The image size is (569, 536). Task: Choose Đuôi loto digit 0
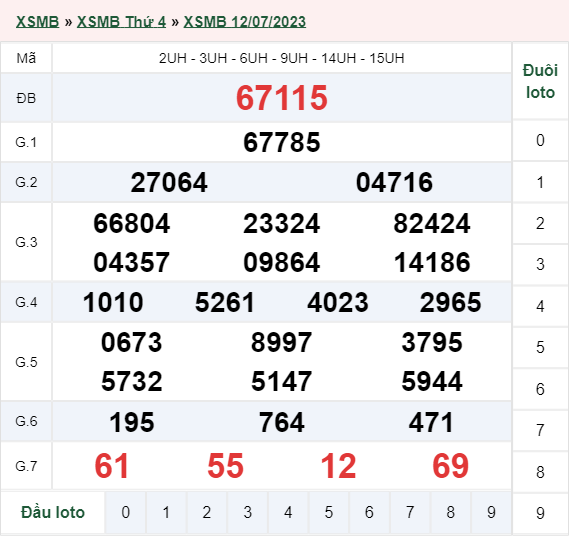coord(540,140)
